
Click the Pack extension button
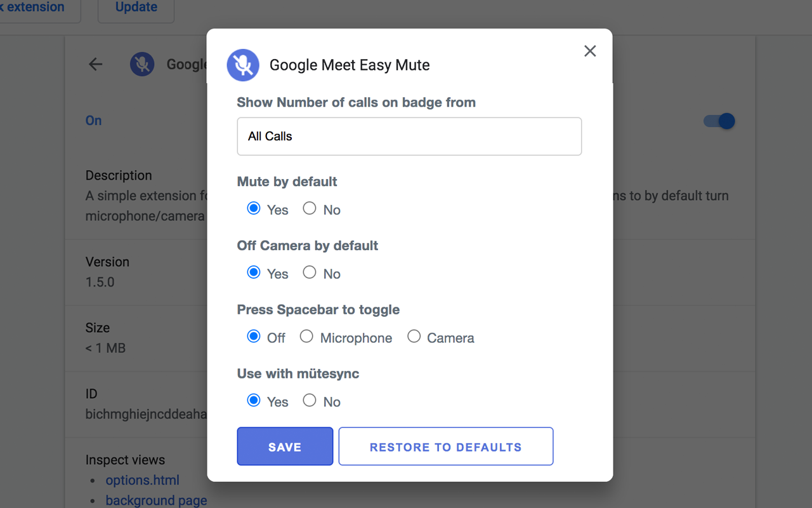coord(32,7)
